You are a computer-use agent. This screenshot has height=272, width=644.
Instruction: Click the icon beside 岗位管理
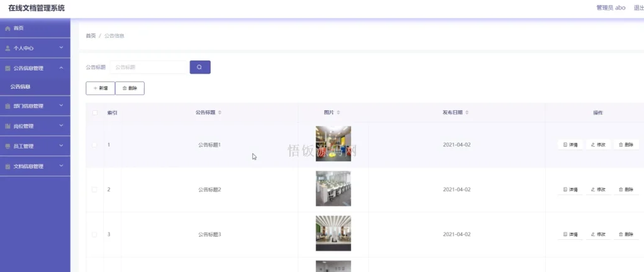8,126
